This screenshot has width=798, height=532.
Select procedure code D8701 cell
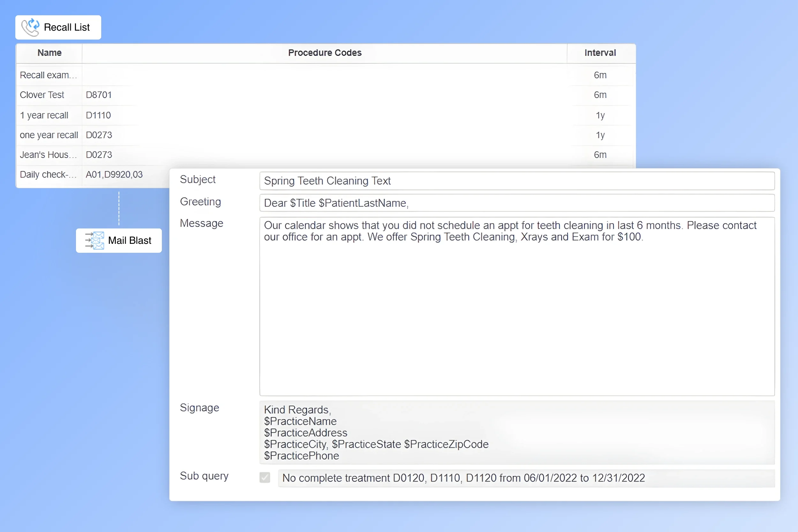click(x=98, y=95)
